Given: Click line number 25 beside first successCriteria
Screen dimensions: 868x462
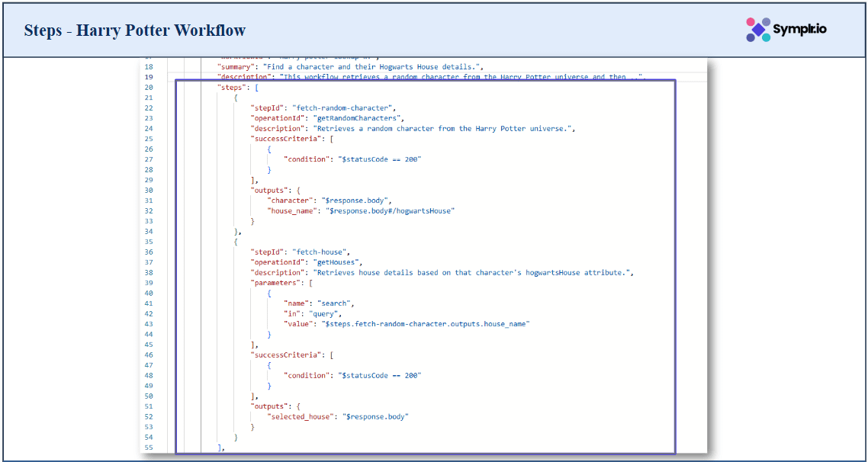Looking at the screenshot, I should tap(148, 139).
